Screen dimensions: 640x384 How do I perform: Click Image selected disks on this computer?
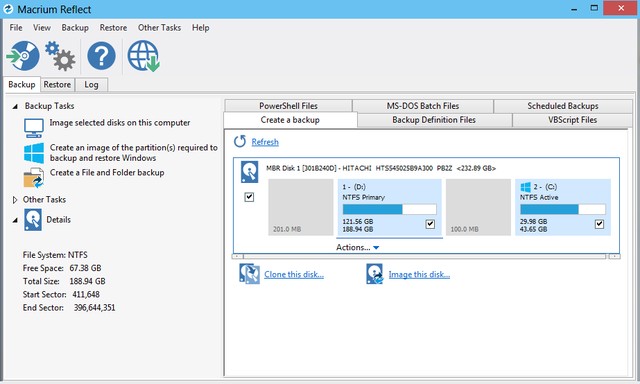coord(120,122)
